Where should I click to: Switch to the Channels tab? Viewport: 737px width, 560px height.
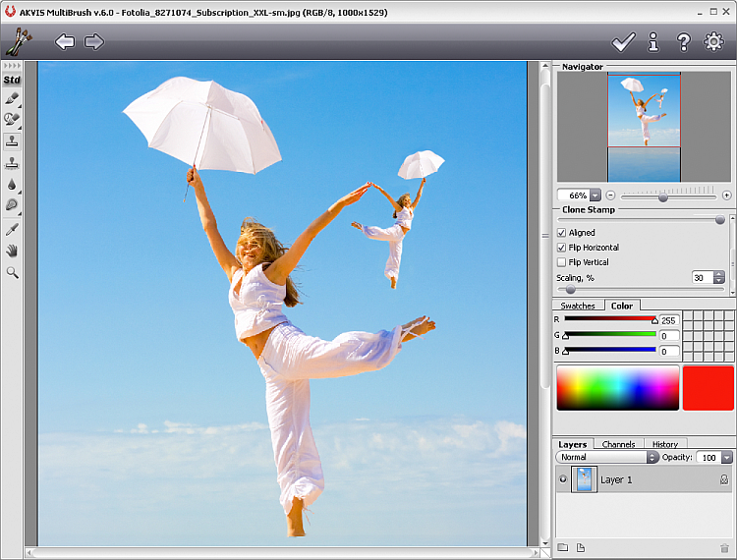tap(618, 444)
